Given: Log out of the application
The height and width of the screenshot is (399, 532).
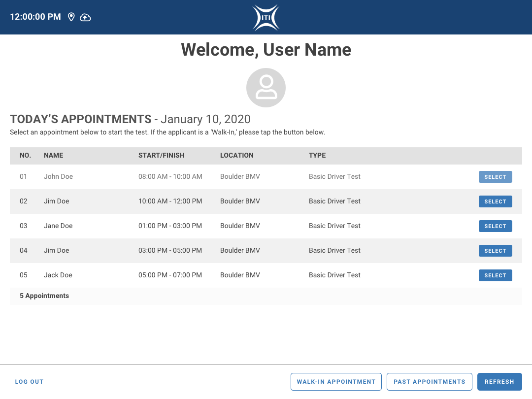Looking at the screenshot, I should (29, 382).
